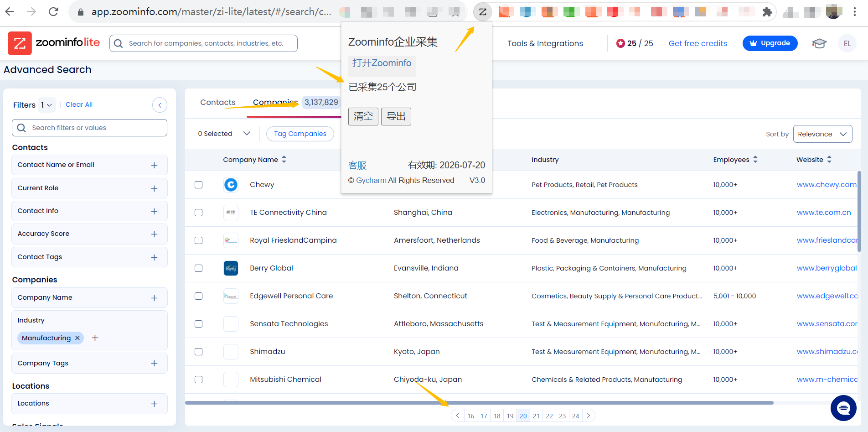Screen dimensions: 868x432
Task: Go to results page 21
Action: 536,416
